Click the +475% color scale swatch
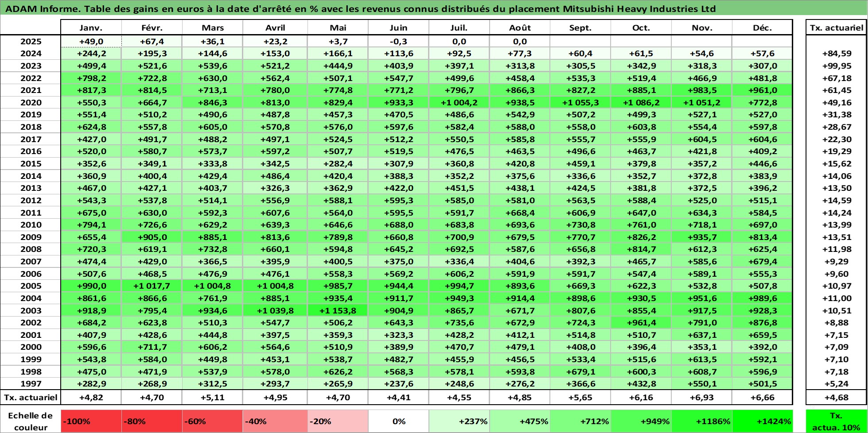 coord(520,421)
